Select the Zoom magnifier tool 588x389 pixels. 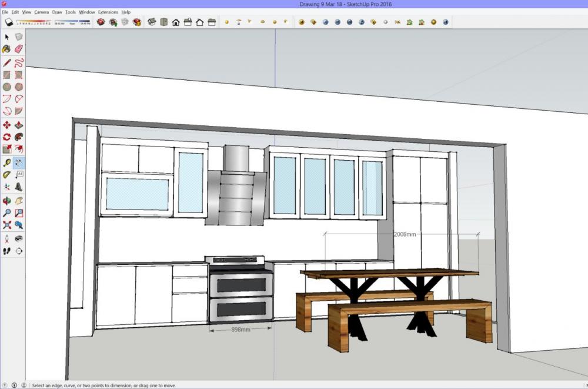(x=6, y=213)
